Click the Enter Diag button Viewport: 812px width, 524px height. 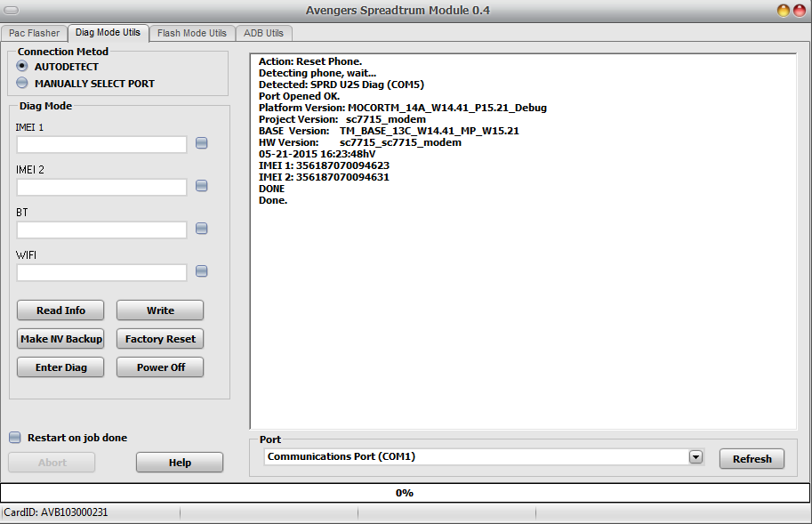point(60,367)
